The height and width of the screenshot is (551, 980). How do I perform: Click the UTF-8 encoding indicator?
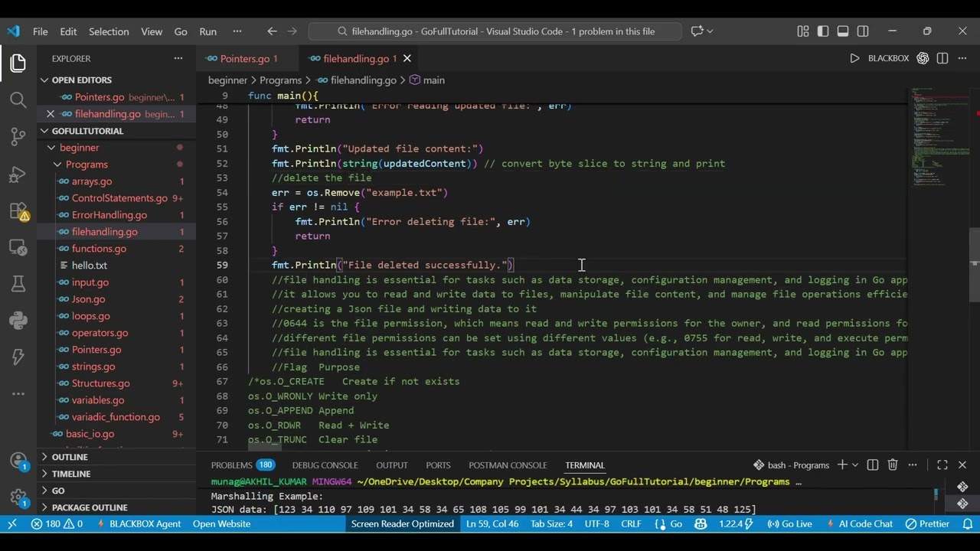[x=596, y=524]
